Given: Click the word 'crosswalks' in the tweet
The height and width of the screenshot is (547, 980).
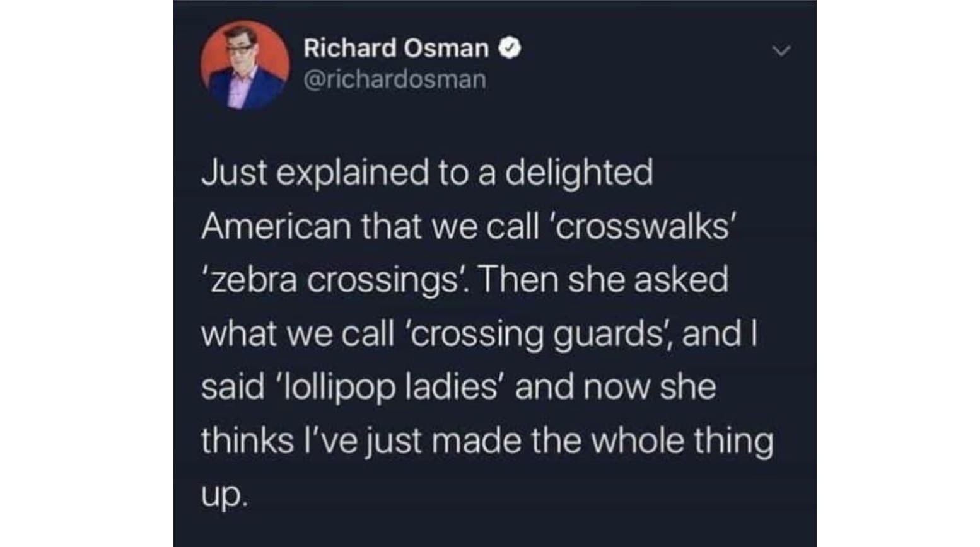Looking at the screenshot, I should pyautogui.click(x=644, y=226).
